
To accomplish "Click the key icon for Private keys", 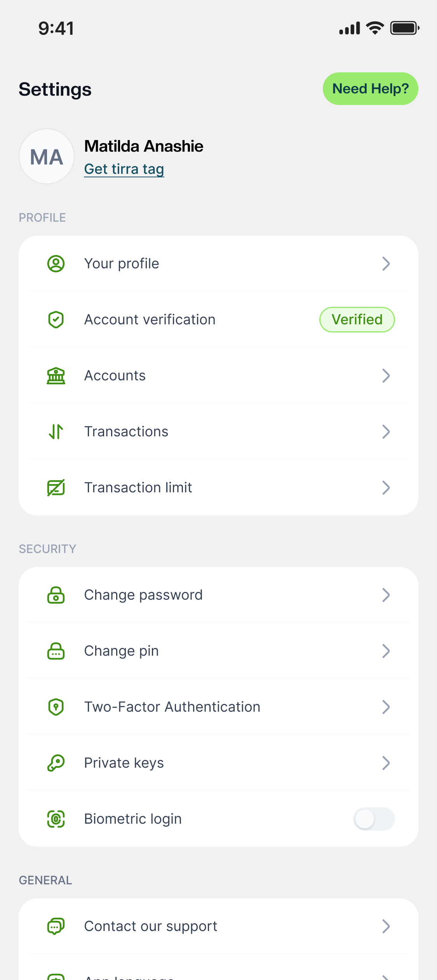I will coord(56,763).
